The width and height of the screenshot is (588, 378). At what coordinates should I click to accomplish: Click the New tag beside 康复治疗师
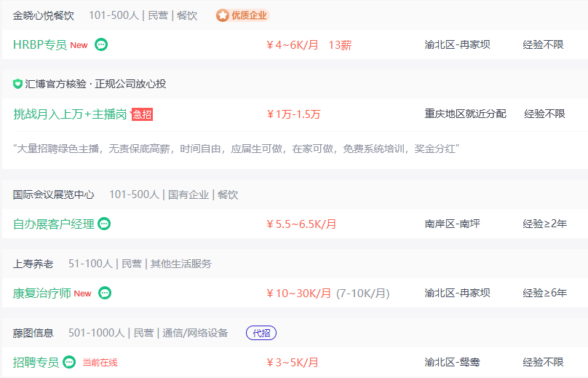click(x=82, y=294)
